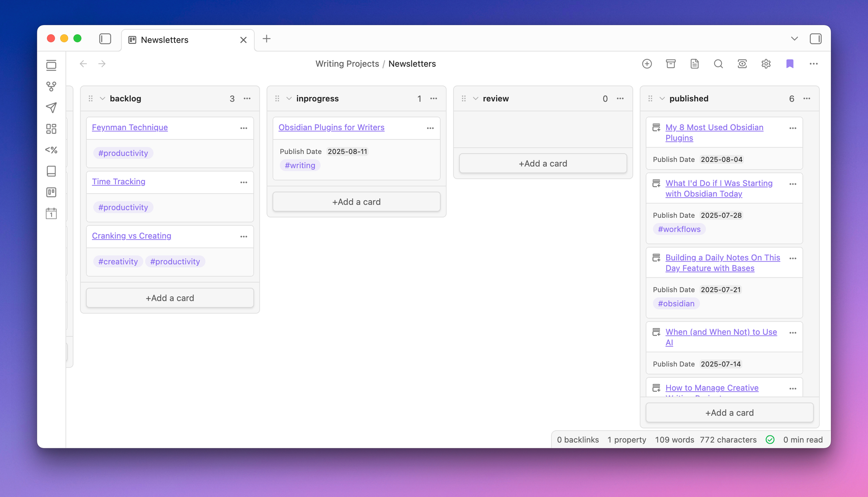Open the inprogress column options menu
This screenshot has width=868, height=497.
(x=434, y=98)
